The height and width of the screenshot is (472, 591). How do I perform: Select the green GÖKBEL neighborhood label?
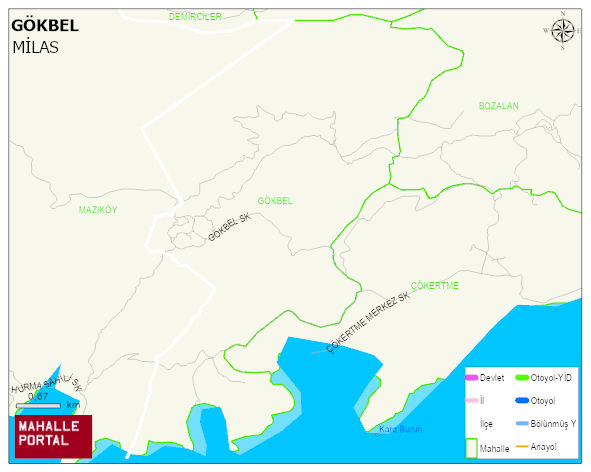tap(275, 201)
